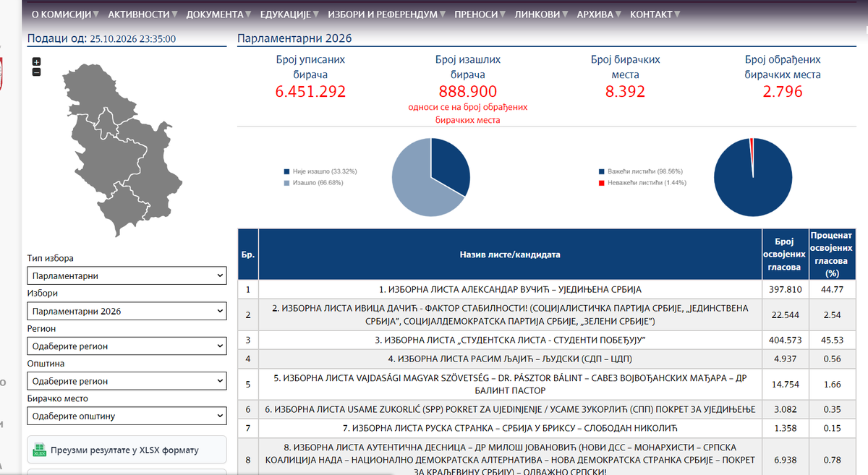Click the 404.573 vote count cell
This screenshot has height=475, width=868.
785,340
